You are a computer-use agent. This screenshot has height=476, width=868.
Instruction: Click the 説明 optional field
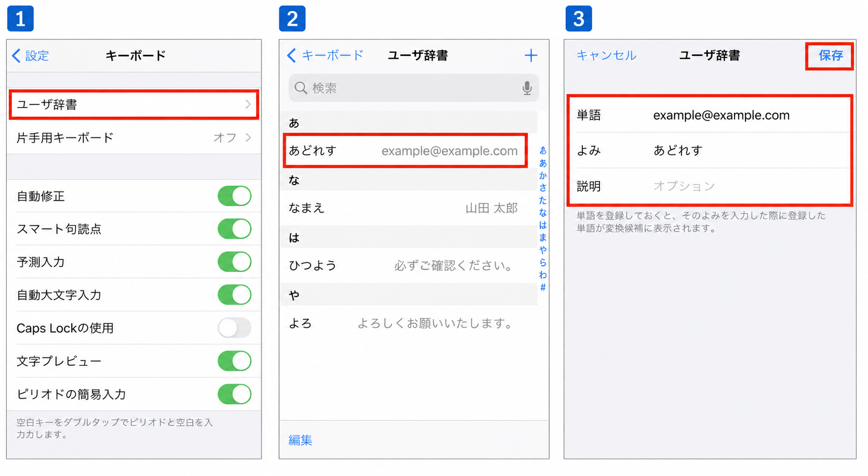(710, 186)
